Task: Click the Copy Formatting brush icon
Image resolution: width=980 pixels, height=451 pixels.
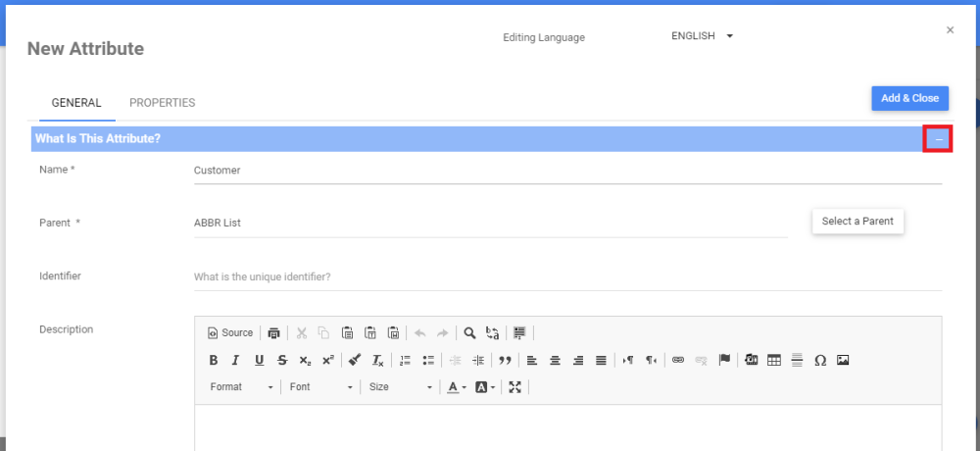Action: pos(355,360)
